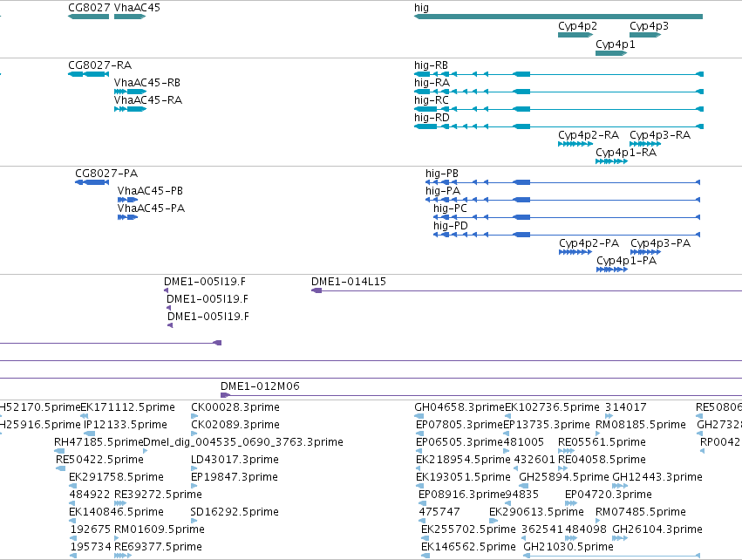
Task: Click EST EP07805.3prime
Action: pyautogui.click(x=459, y=425)
